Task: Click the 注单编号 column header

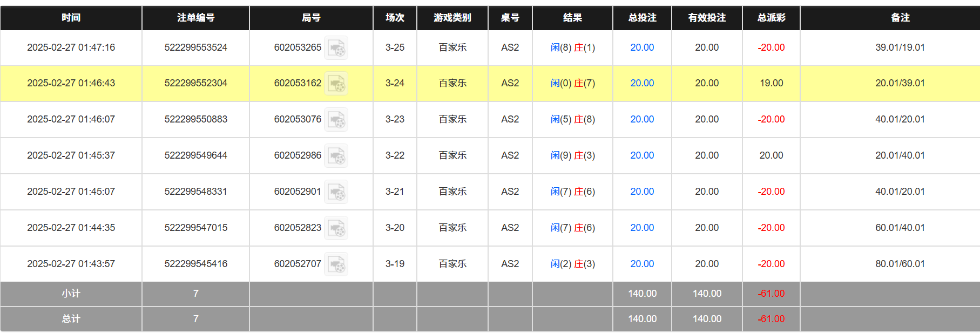Action: tap(195, 18)
